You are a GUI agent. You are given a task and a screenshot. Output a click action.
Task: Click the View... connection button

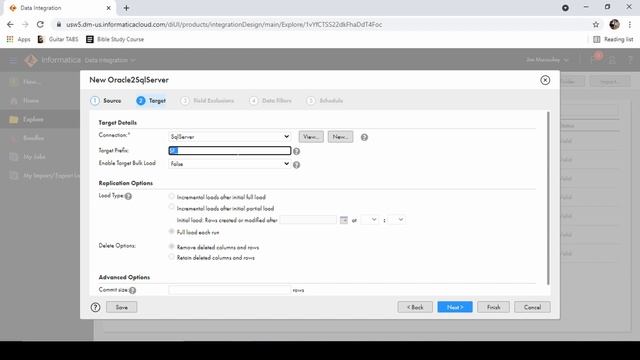click(x=311, y=137)
